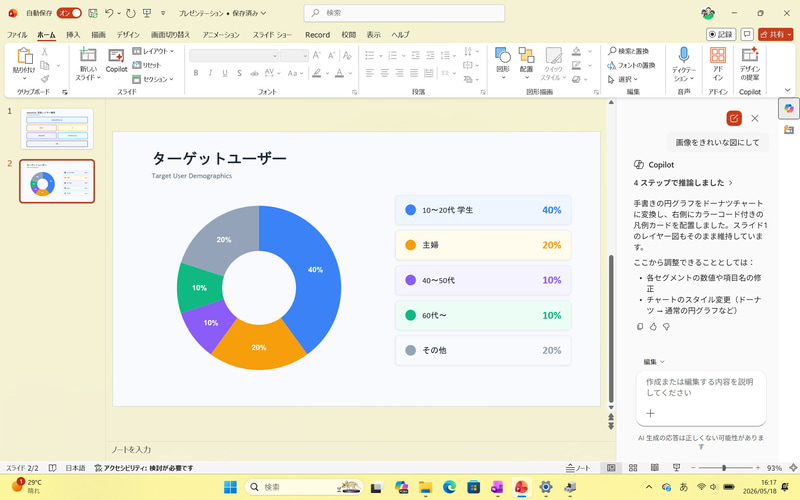Click the Paste (貼り付け) clipboard icon
Screen dimensions: 800x500
coord(24,56)
